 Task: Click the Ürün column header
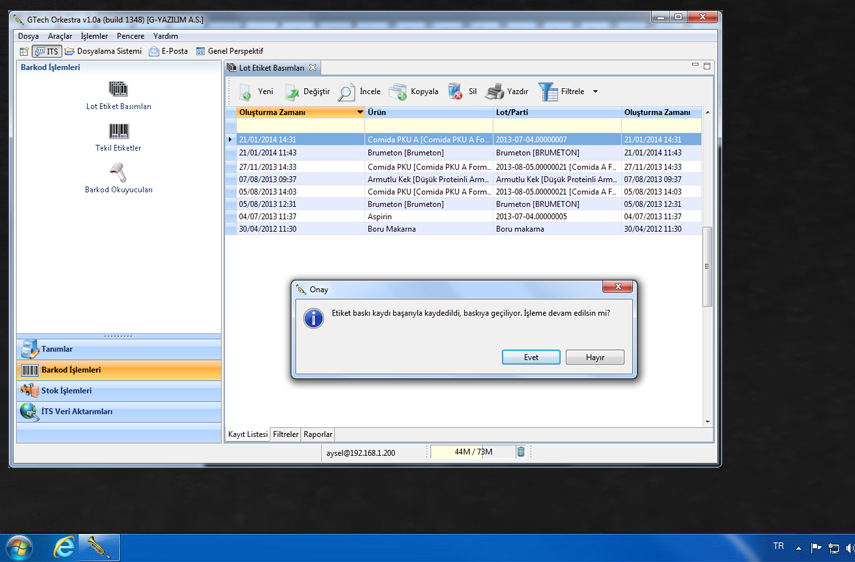(x=429, y=112)
